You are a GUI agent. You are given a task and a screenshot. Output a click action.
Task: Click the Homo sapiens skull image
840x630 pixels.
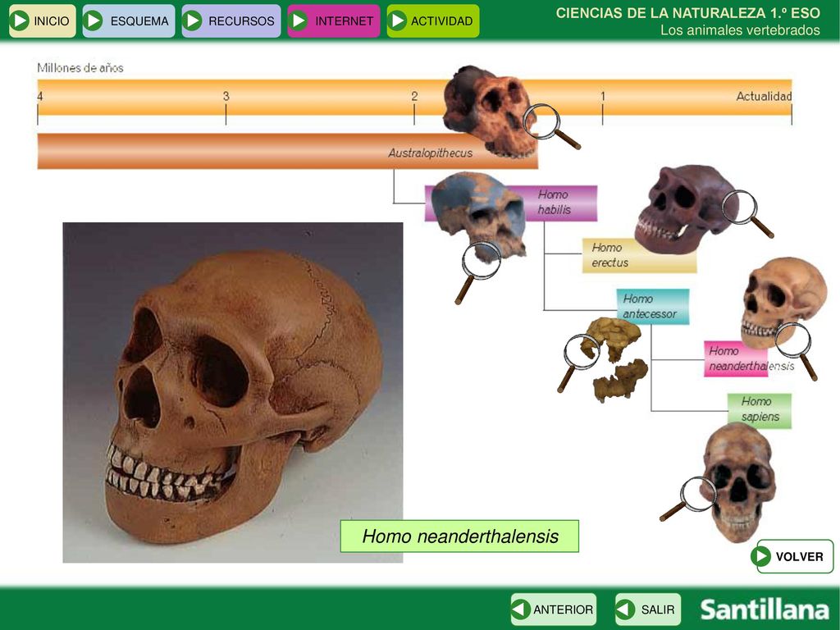(739, 482)
